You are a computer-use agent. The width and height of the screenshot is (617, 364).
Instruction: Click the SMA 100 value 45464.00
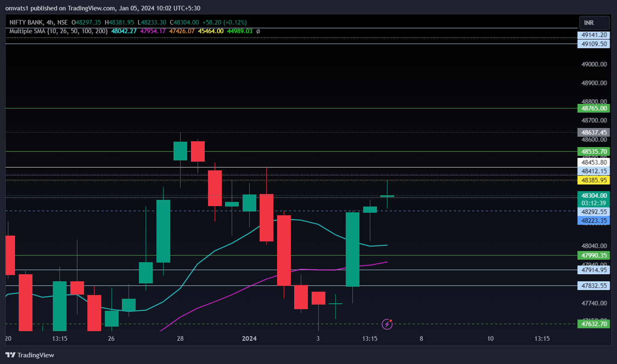click(x=211, y=31)
